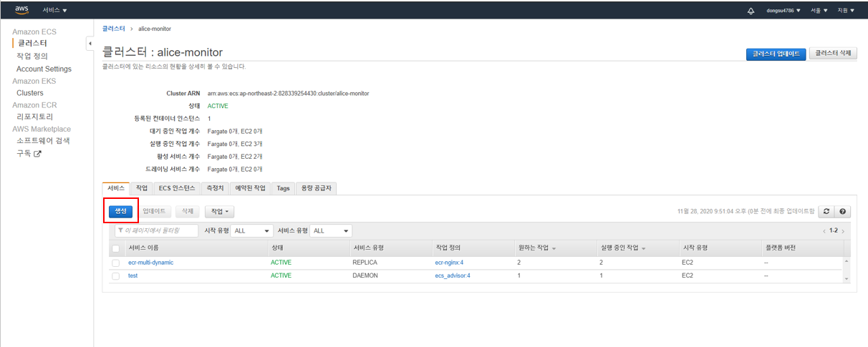Image resolution: width=868 pixels, height=347 pixels.
Task: Switch to the ECS 인스턴스 tab
Action: [177, 188]
